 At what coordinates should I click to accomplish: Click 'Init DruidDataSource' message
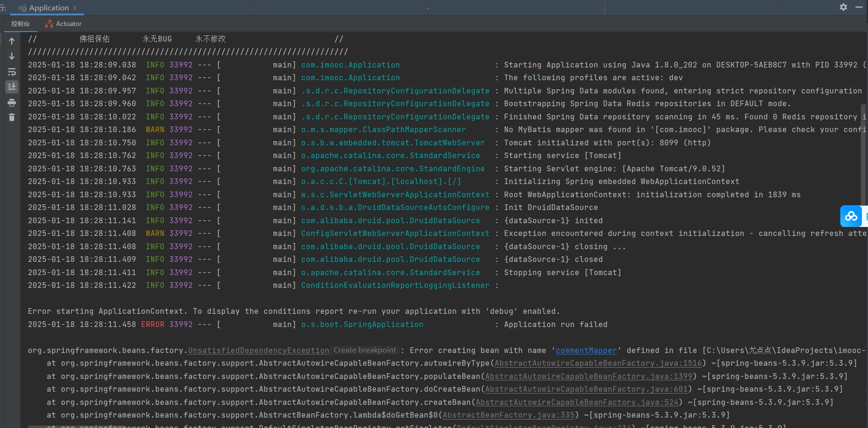[x=551, y=208]
